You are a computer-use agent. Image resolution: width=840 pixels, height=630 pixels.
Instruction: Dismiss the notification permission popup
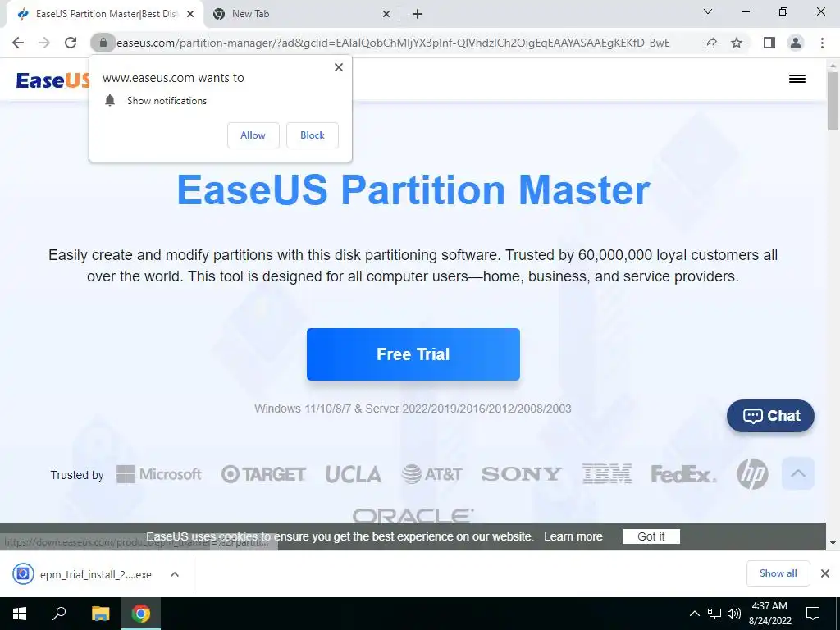(339, 67)
